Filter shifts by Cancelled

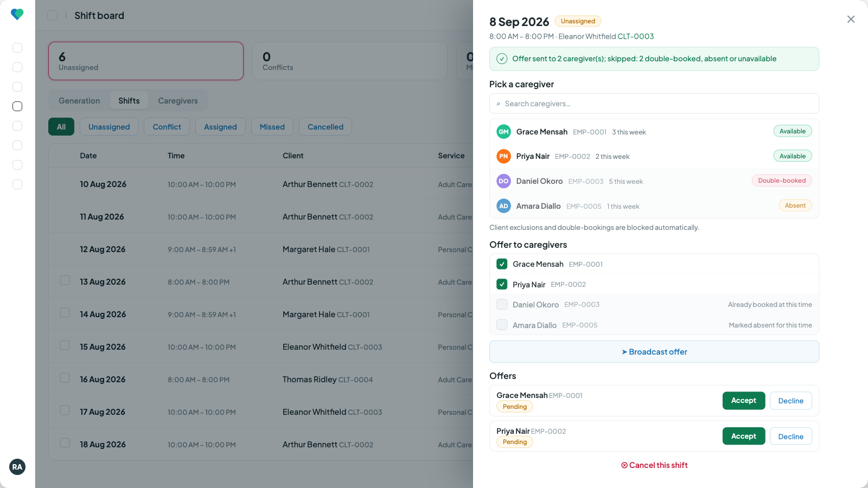point(325,127)
